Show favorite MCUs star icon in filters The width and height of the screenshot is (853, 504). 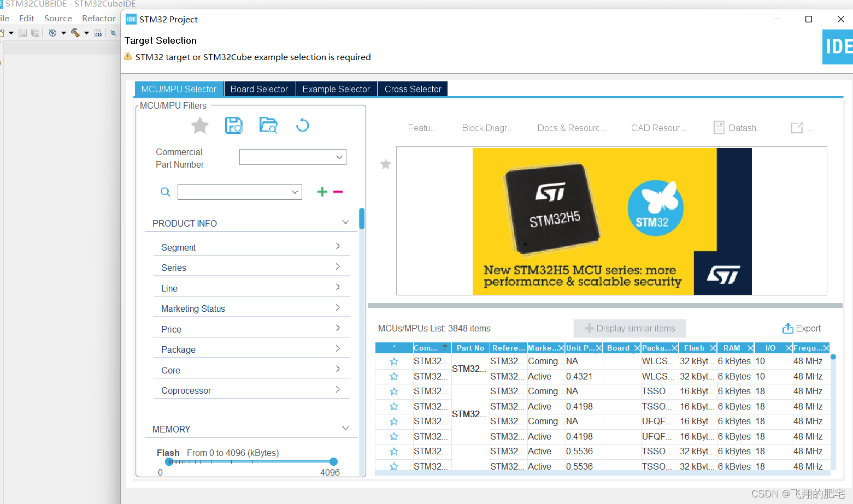click(200, 126)
